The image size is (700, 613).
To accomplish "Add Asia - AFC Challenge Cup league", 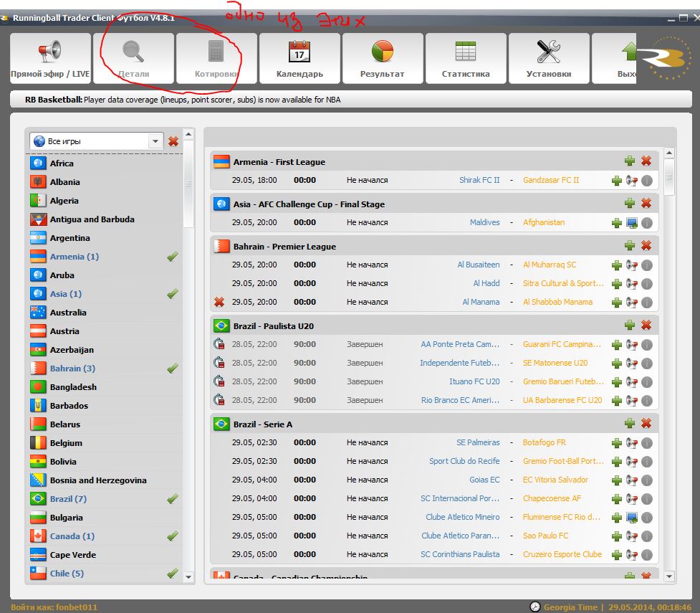I will [630, 204].
